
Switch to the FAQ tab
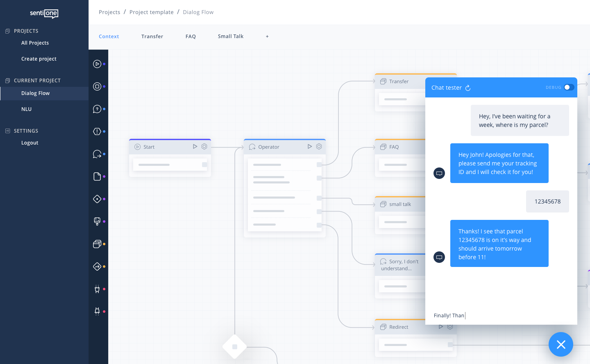pyautogui.click(x=191, y=36)
